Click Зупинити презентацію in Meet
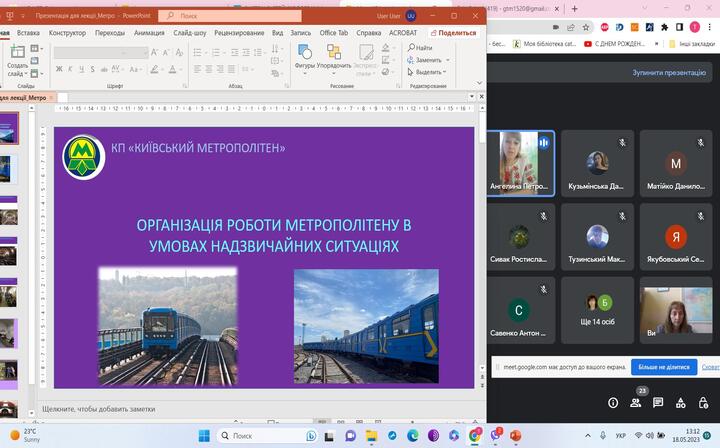Screen dimensions: 720x448 point(669,73)
